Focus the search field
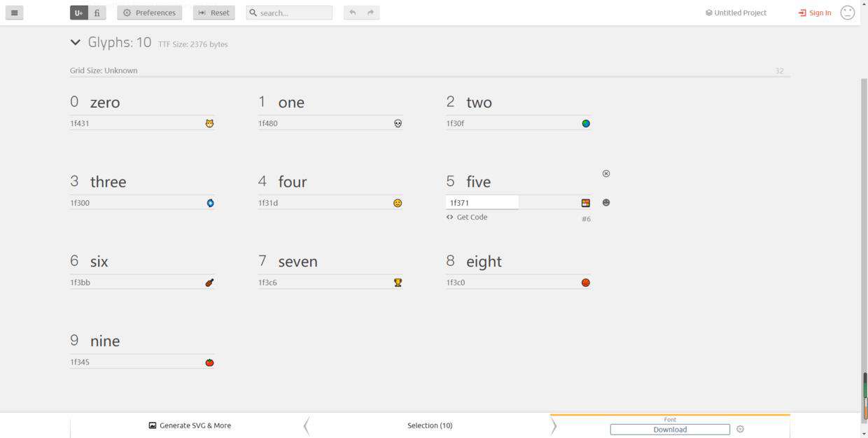 click(x=289, y=13)
